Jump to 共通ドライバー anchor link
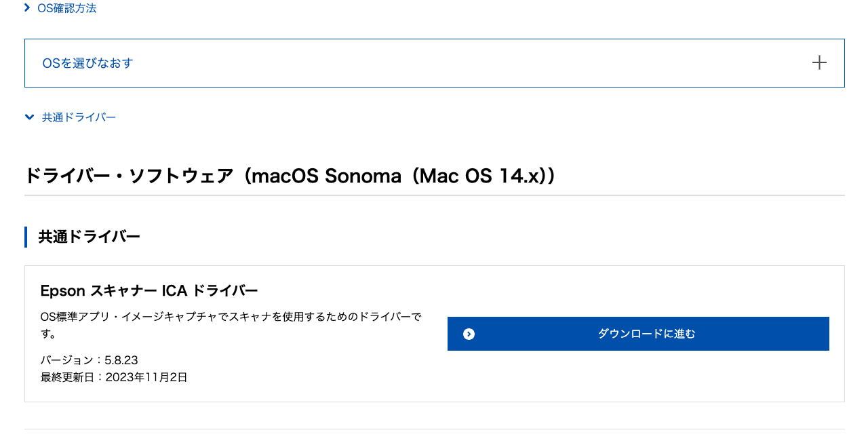 79,117
